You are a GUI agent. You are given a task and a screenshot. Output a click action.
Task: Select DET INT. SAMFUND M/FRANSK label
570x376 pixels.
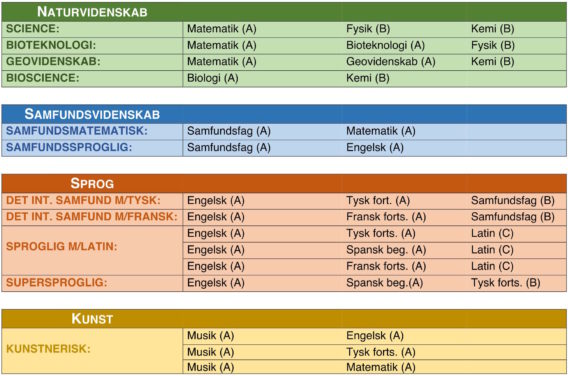coord(92,217)
